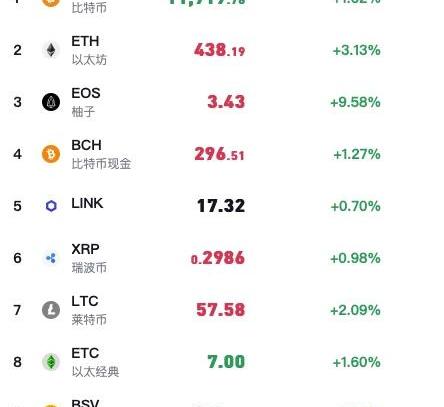
Task: Click the XRP ripple coin icon
Action: (51, 258)
